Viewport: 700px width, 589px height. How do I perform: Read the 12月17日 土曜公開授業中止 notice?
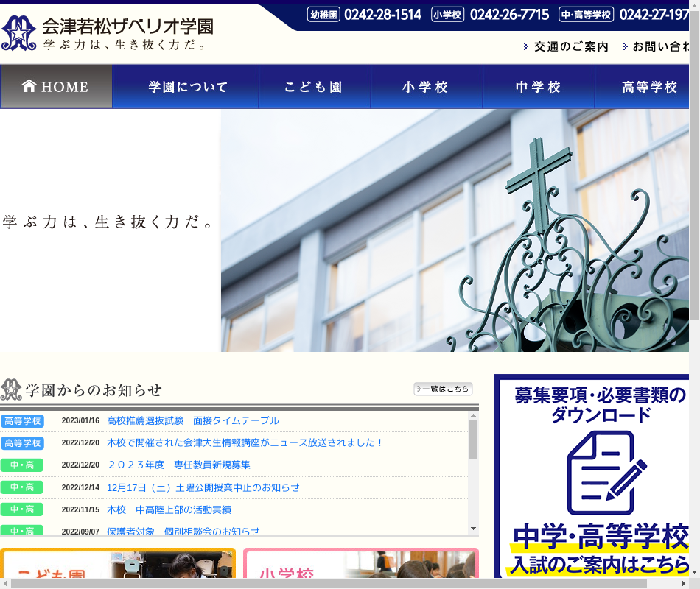coord(203,487)
